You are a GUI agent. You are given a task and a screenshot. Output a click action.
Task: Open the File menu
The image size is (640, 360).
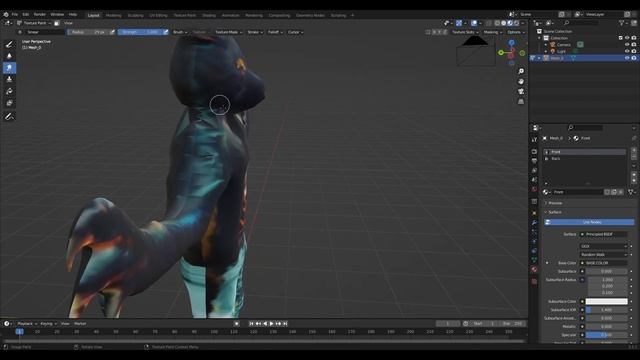click(15, 15)
